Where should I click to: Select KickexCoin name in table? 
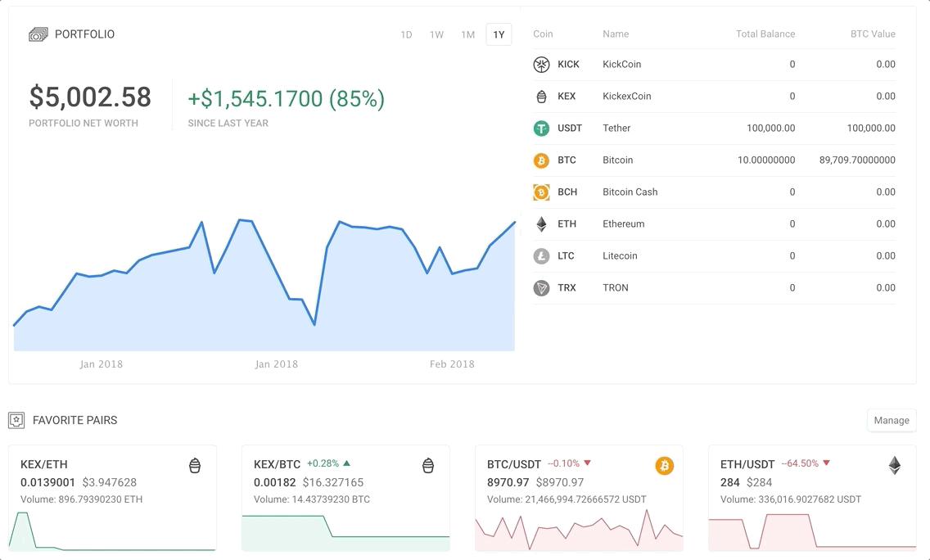[627, 96]
